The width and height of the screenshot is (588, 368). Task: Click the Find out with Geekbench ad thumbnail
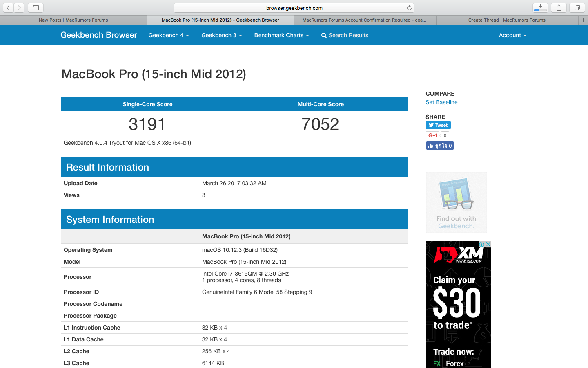tap(456, 202)
